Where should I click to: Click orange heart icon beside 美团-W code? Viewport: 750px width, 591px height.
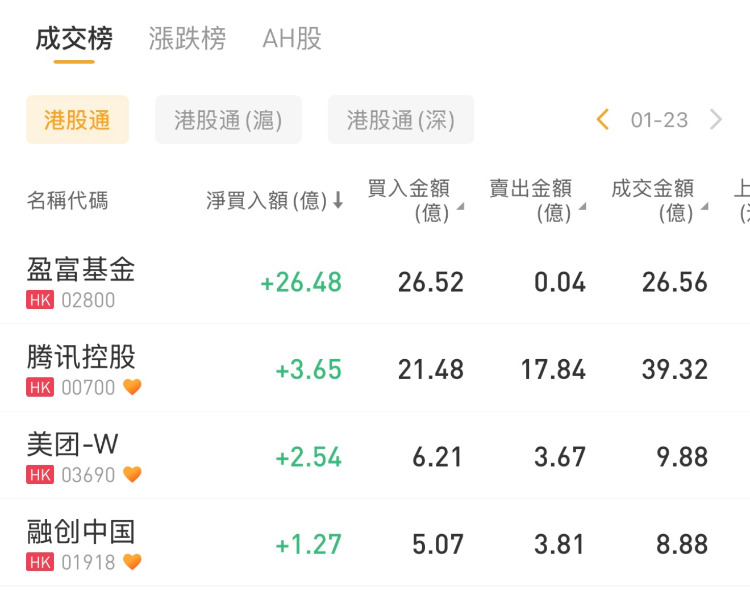click(x=132, y=474)
